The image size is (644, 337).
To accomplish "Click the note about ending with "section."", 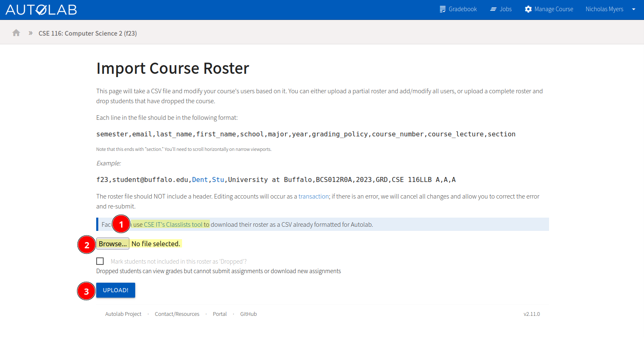I will tap(184, 149).
